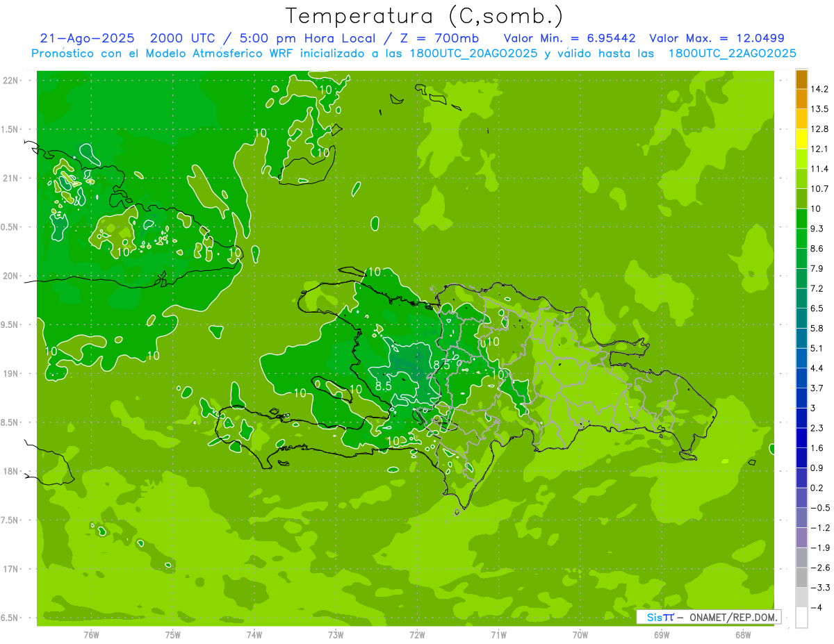Viewport: 834px width, 644px height.
Task: Click the 13.5 value on the color legend
Action: tap(819, 109)
